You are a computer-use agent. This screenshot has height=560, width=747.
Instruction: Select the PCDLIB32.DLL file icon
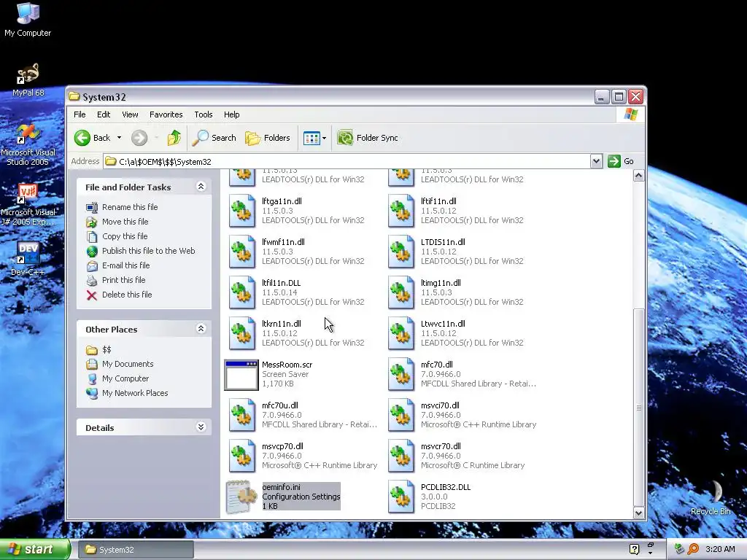(401, 497)
